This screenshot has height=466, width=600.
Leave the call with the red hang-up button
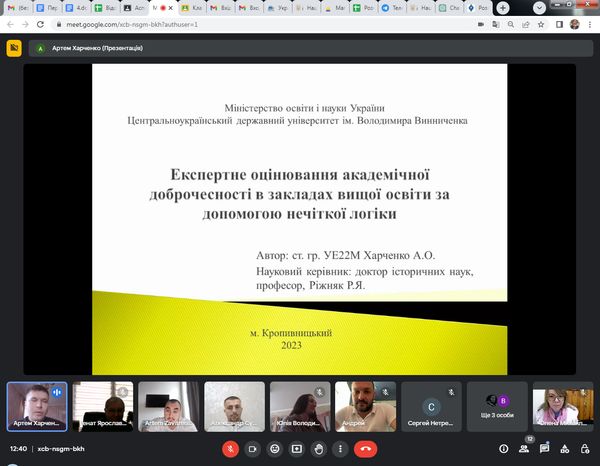tap(366, 449)
